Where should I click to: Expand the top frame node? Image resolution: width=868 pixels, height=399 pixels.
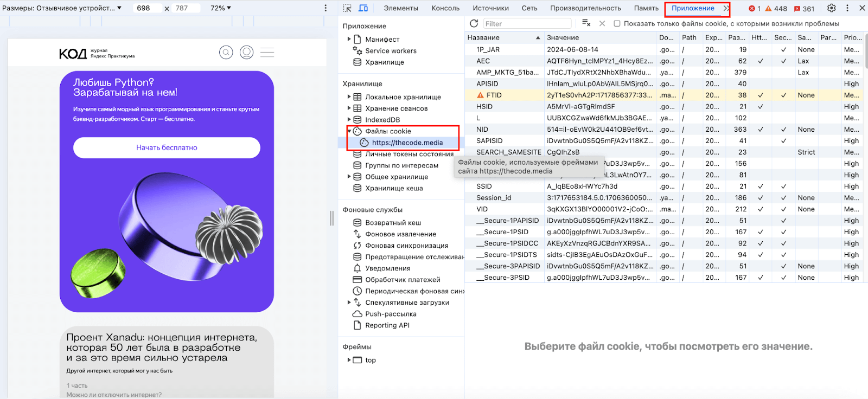click(349, 360)
